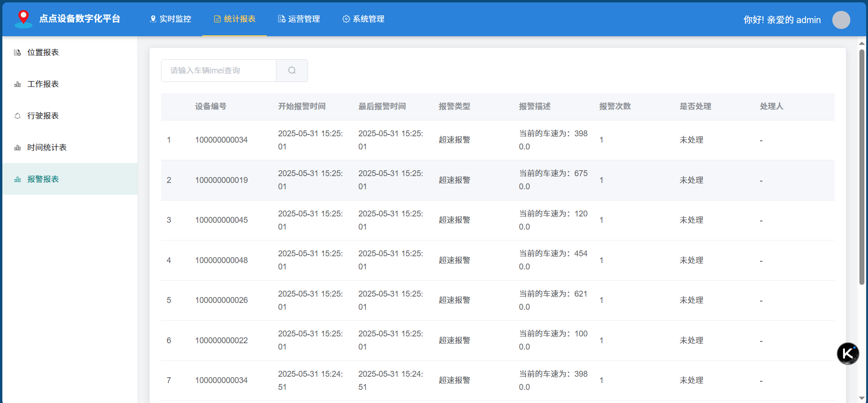Screen dimensions: 868x403
Task: Click the 实时监控 pin icon
Action: click(153, 19)
